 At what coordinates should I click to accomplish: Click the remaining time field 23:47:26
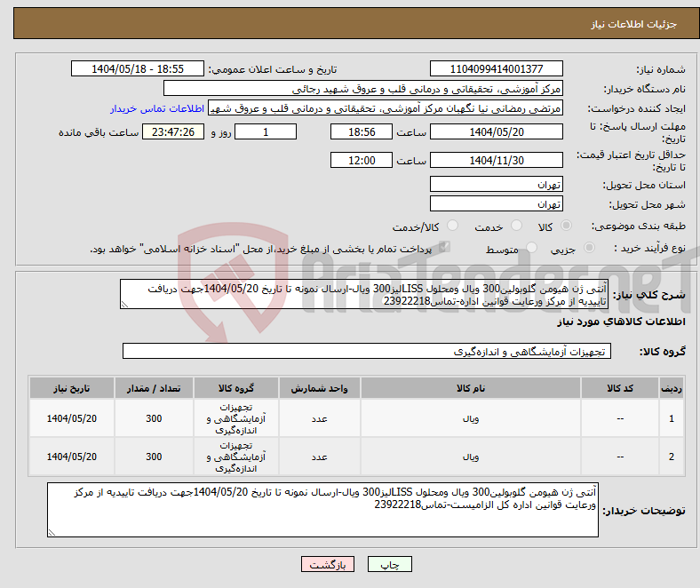[173, 131]
